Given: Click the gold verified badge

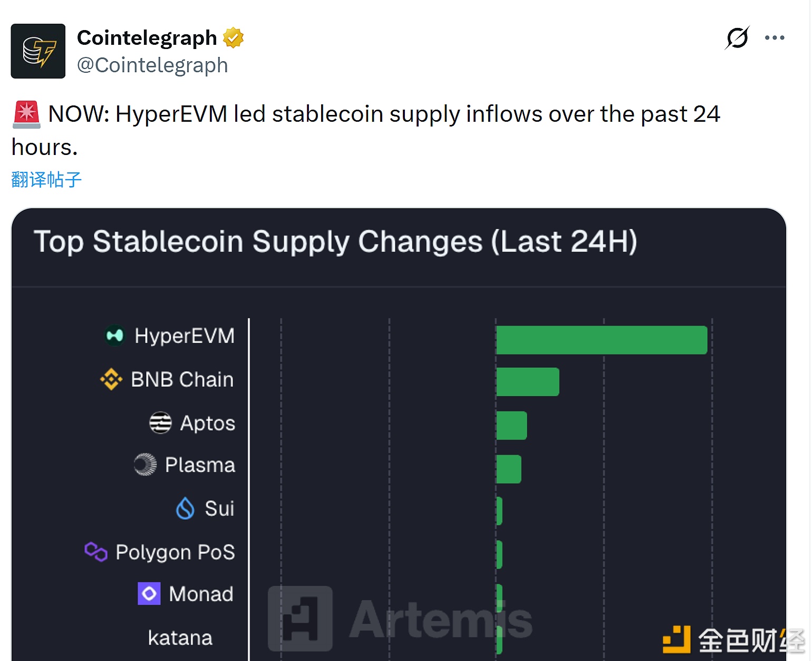Looking at the screenshot, I should pyautogui.click(x=233, y=38).
